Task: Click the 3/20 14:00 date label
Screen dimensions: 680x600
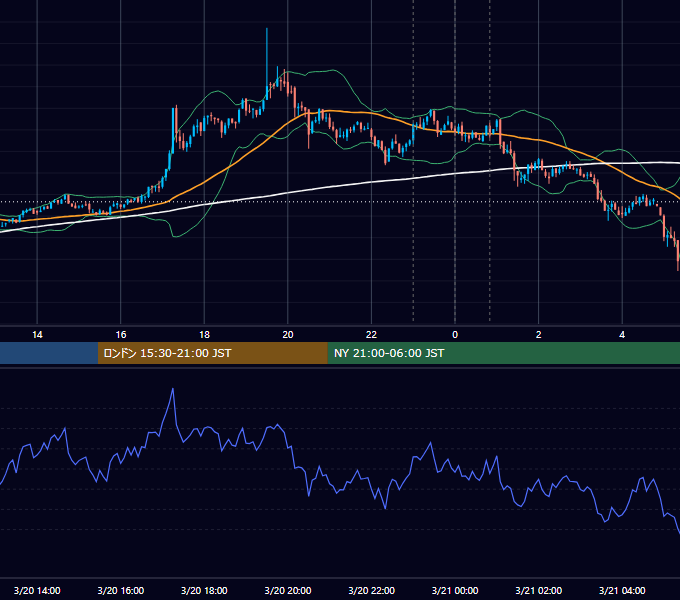Action: pyautogui.click(x=37, y=590)
